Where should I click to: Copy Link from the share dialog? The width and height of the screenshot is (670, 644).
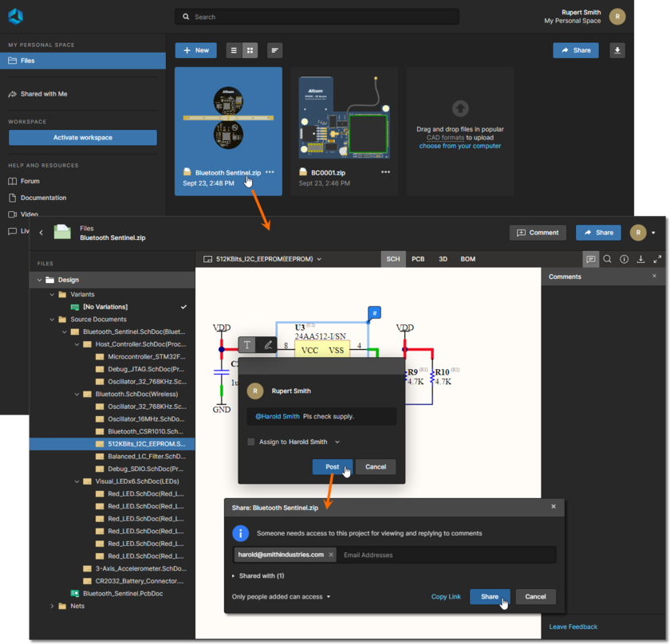point(447,596)
